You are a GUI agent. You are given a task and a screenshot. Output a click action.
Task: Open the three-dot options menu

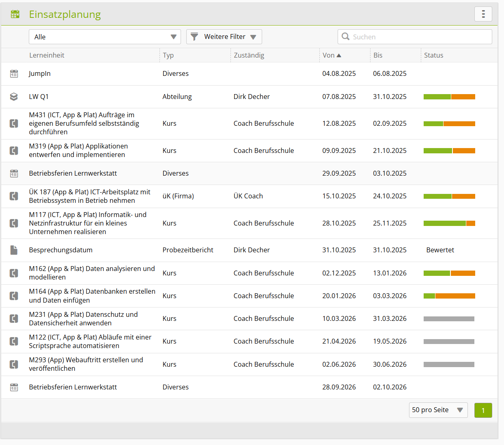click(x=483, y=14)
